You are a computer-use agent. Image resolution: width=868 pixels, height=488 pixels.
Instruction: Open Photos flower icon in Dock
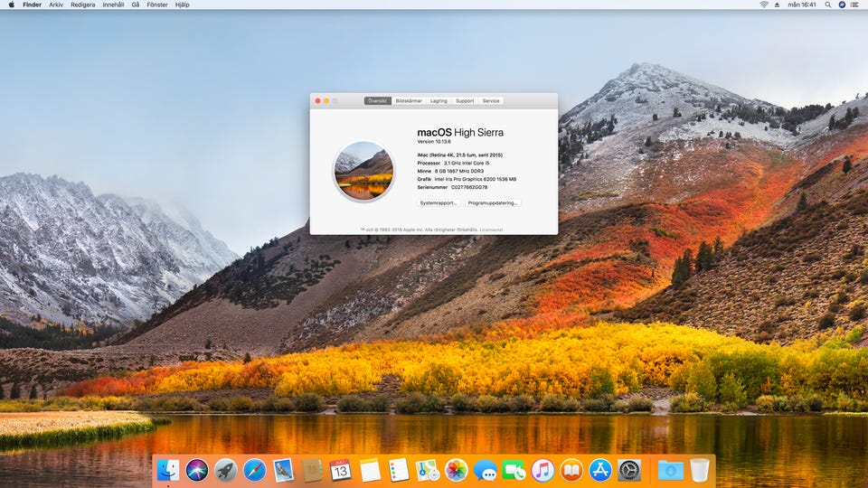pos(456,470)
